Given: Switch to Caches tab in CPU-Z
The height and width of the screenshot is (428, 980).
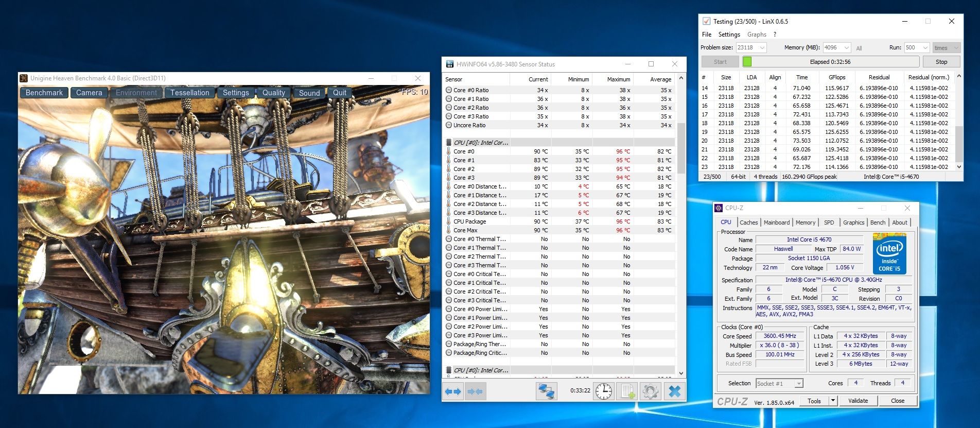Looking at the screenshot, I should coord(748,222).
